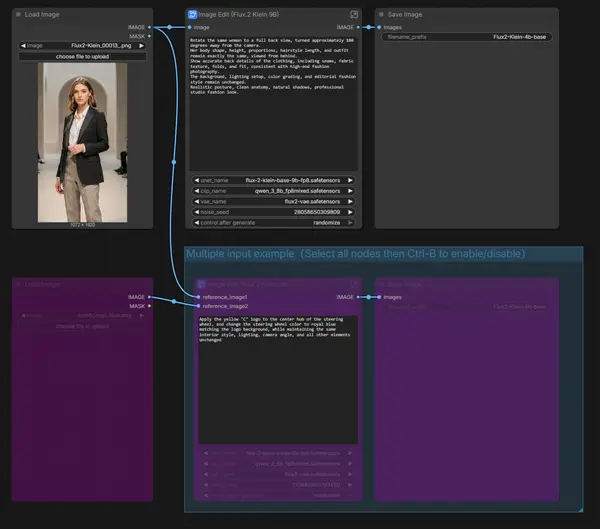Select next image with Flux2-Klein_00013_.png right arrow
The width and height of the screenshot is (600, 529).
click(x=142, y=46)
